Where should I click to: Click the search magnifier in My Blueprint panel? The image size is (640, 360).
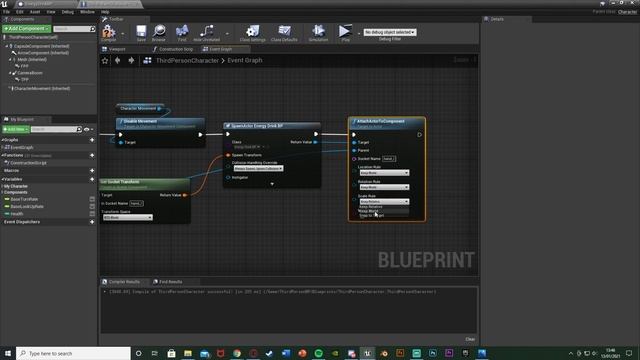click(x=79, y=129)
